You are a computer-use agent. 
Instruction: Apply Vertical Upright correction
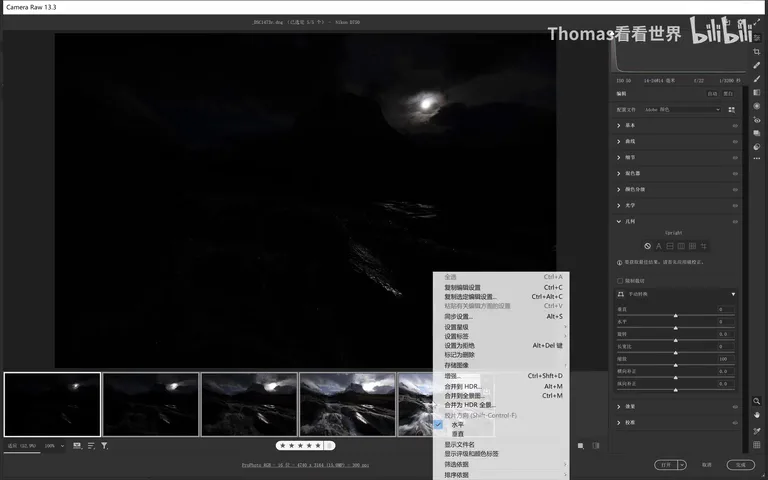[681, 246]
